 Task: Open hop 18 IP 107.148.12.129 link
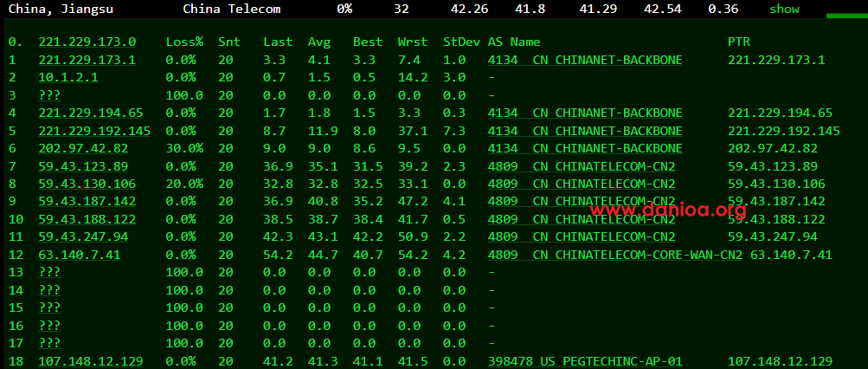(x=91, y=361)
